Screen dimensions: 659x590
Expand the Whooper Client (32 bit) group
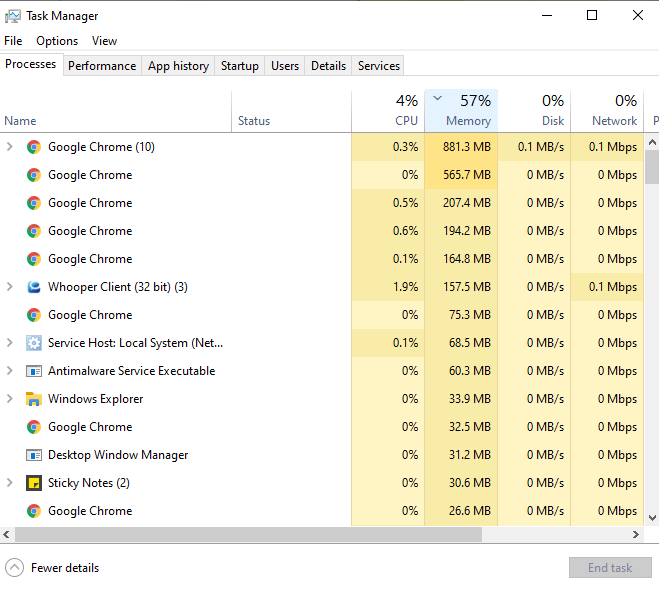[x=10, y=287]
